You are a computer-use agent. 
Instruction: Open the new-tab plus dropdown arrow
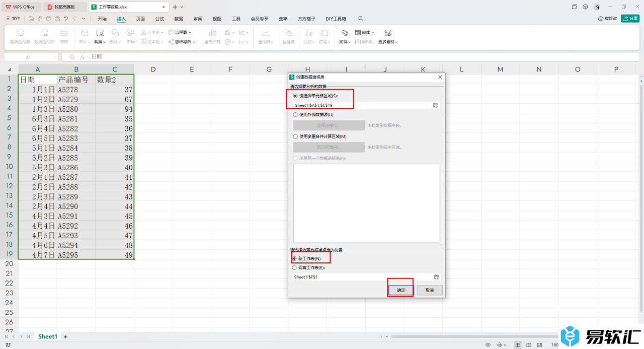click(182, 7)
